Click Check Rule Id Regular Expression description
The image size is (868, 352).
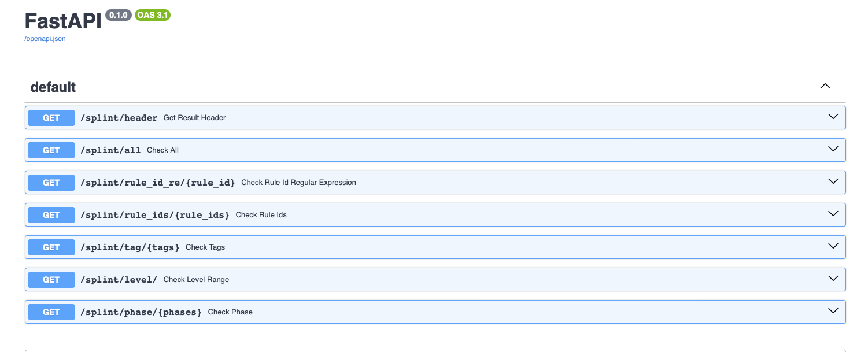click(298, 183)
